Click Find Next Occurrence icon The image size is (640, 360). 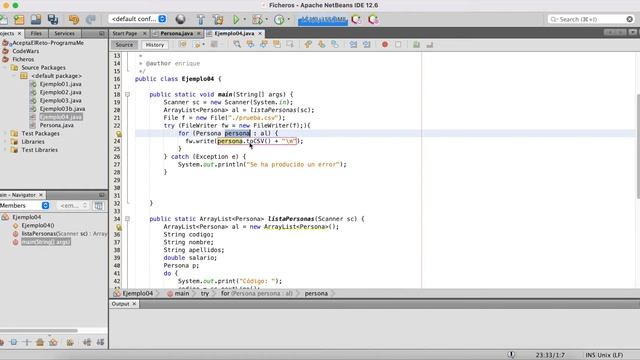(264, 44)
